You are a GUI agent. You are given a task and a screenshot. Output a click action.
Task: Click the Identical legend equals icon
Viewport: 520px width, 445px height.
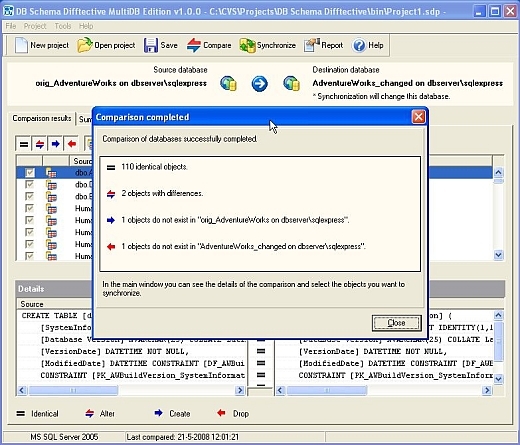click(21, 414)
